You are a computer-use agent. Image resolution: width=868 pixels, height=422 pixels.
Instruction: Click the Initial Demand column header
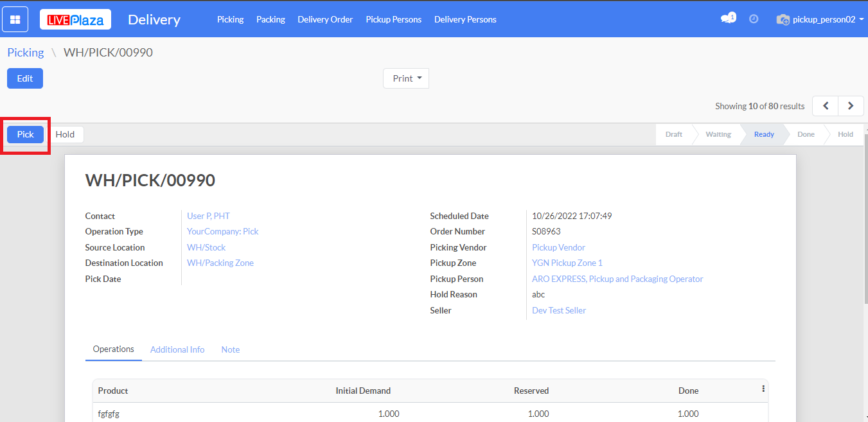[363, 391]
